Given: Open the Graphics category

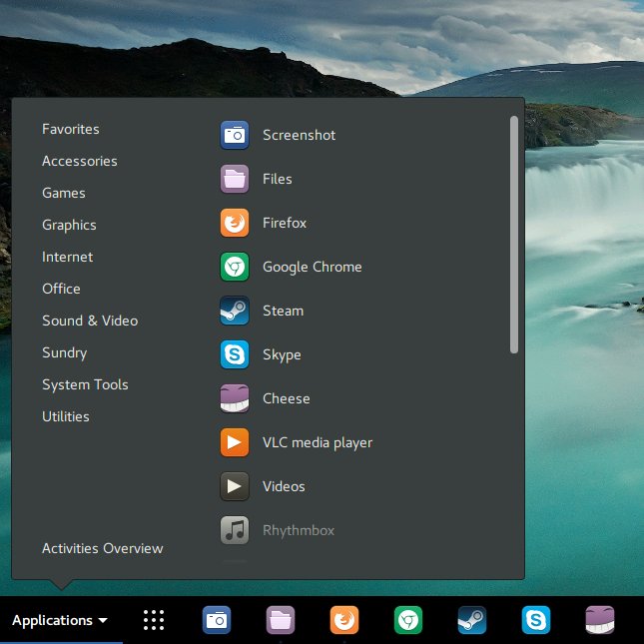Looking at the screenshot, I should coord(69,225).
